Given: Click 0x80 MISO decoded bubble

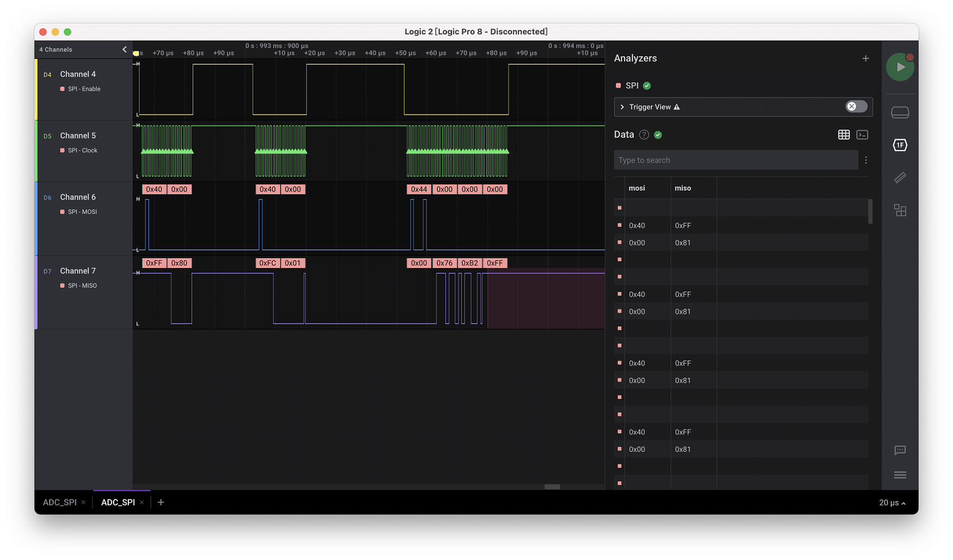Looking at the screenshot, I should 179,263.
